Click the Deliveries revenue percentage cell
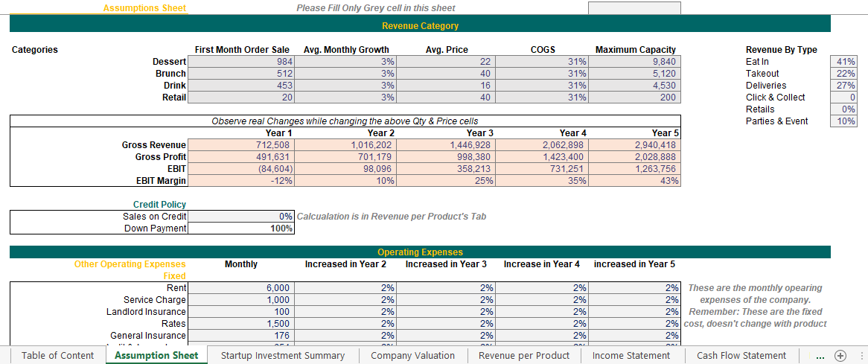The image size is (868, 364). point(843,86)
